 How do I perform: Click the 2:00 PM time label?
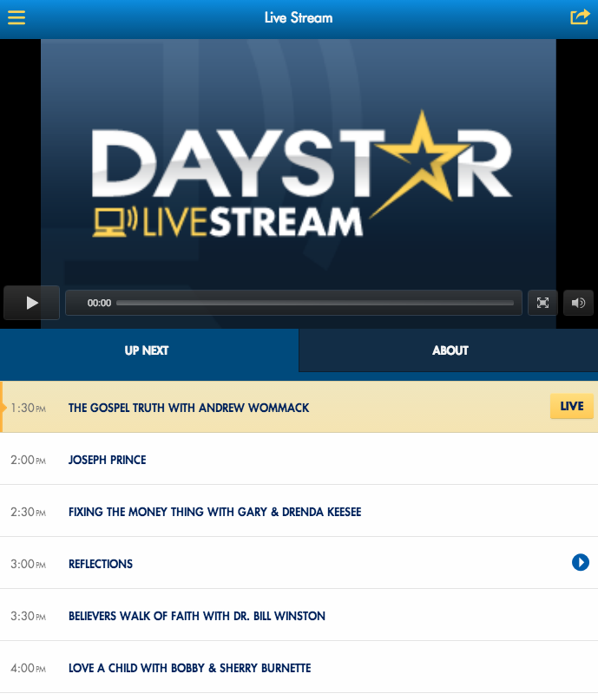(28, 460)
